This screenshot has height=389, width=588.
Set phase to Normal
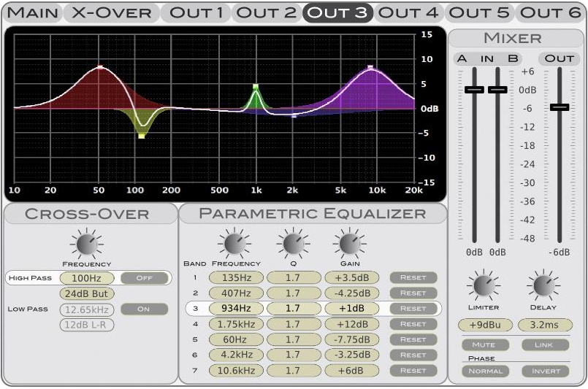pos(485,371)
